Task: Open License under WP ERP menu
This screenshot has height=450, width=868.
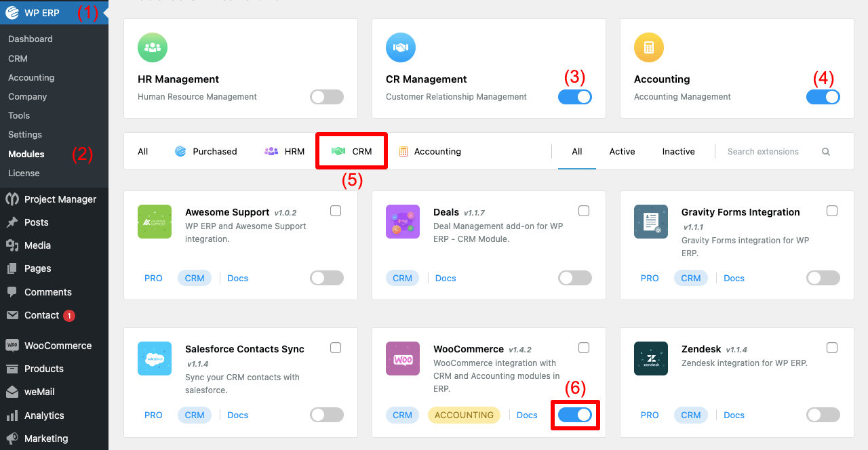Action: coord(24,173)
